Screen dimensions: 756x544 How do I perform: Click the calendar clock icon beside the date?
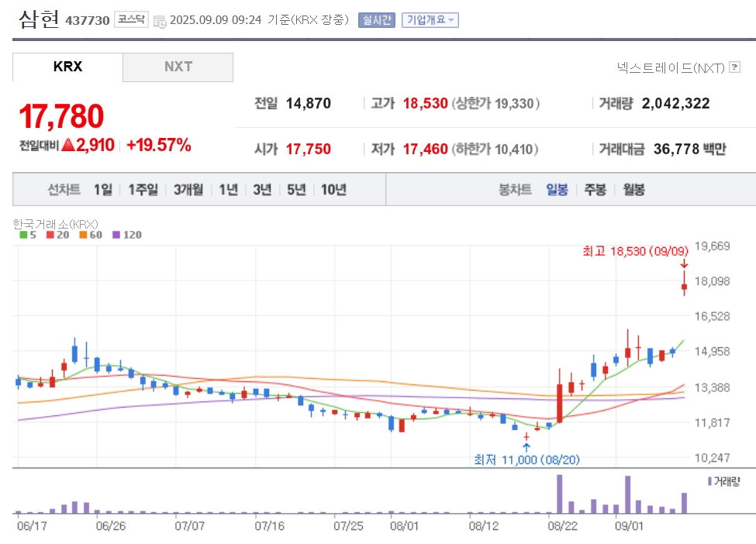click(x=160, y=21)
